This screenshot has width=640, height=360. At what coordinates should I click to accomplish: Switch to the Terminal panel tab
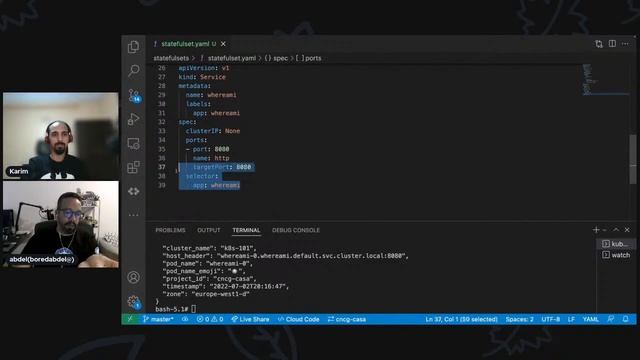click(246, 230)
